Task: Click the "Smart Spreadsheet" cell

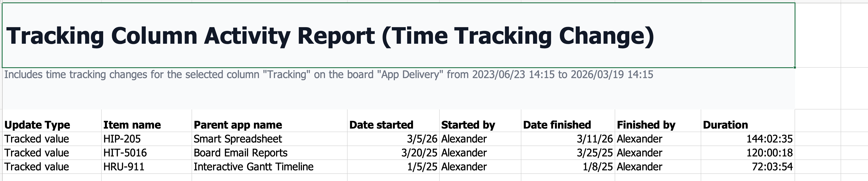Action: [x=238, y=139]
